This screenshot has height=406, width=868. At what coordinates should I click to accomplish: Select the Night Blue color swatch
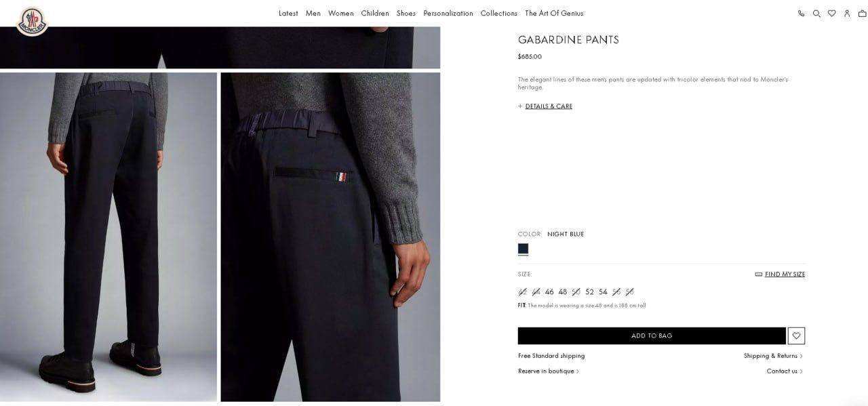[523, 249]
